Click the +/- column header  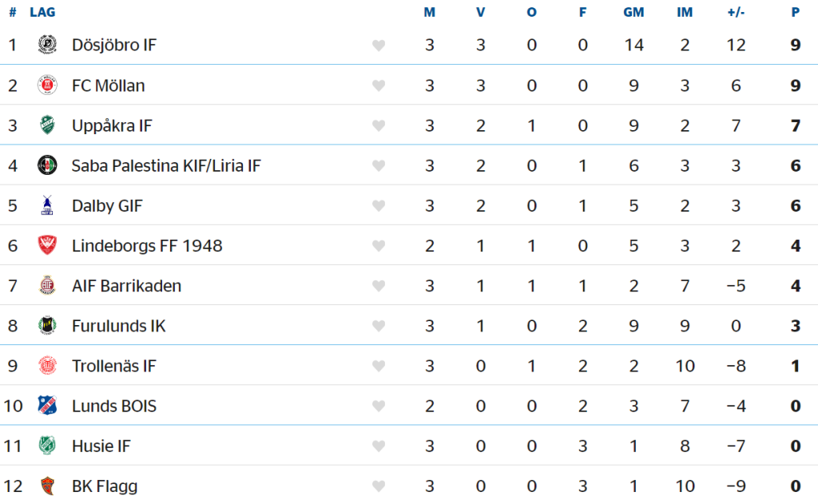(x=736, y=12)
